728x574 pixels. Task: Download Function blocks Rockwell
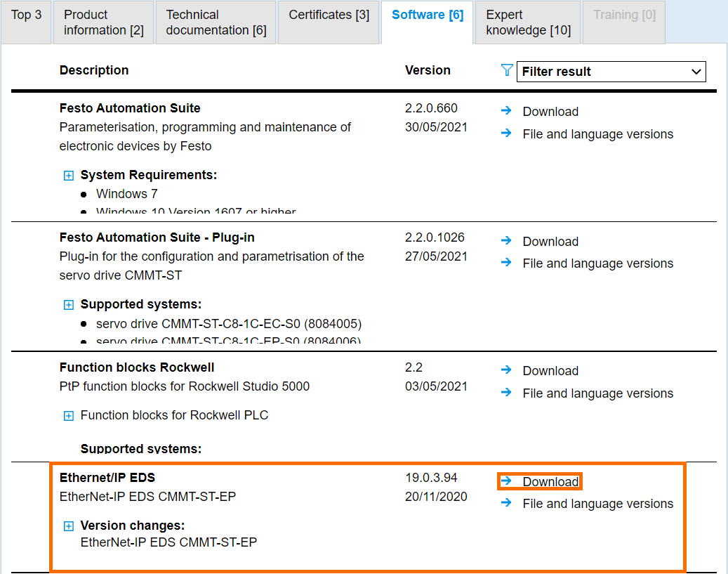tap(550, 371)
